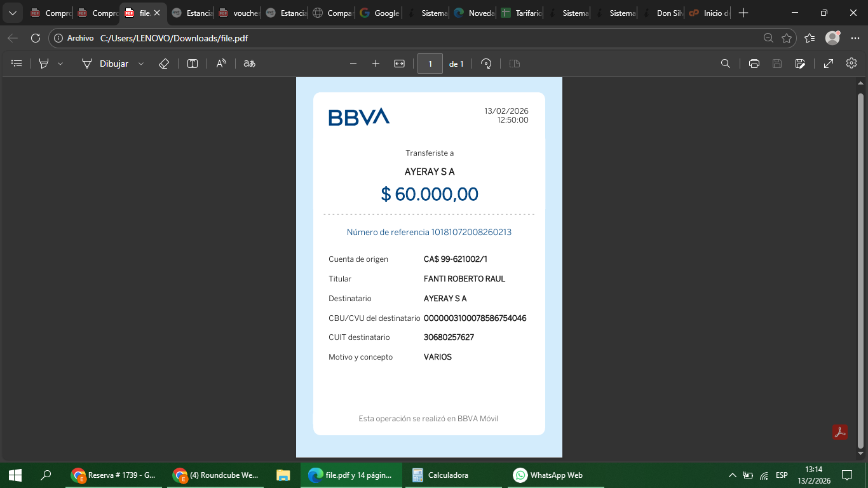The width and height of the screenshot is (868, 488).
Task: Start Read aloud in the PDF
Action: pos(221,64)
